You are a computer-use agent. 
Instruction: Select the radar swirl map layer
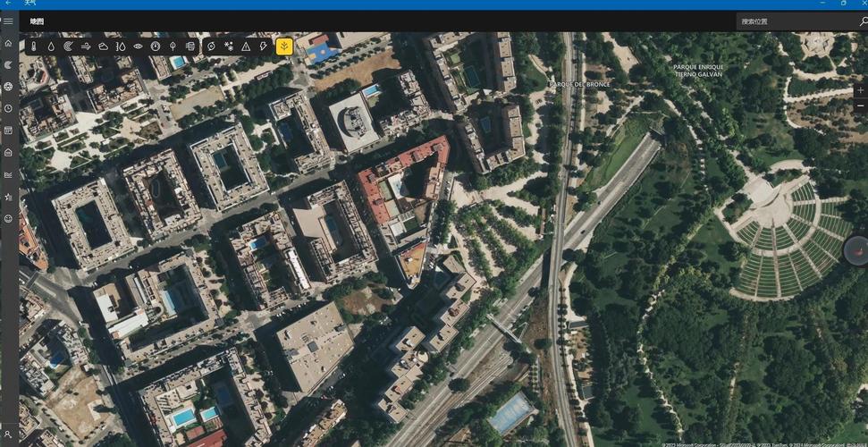click(x=68, y=46)
